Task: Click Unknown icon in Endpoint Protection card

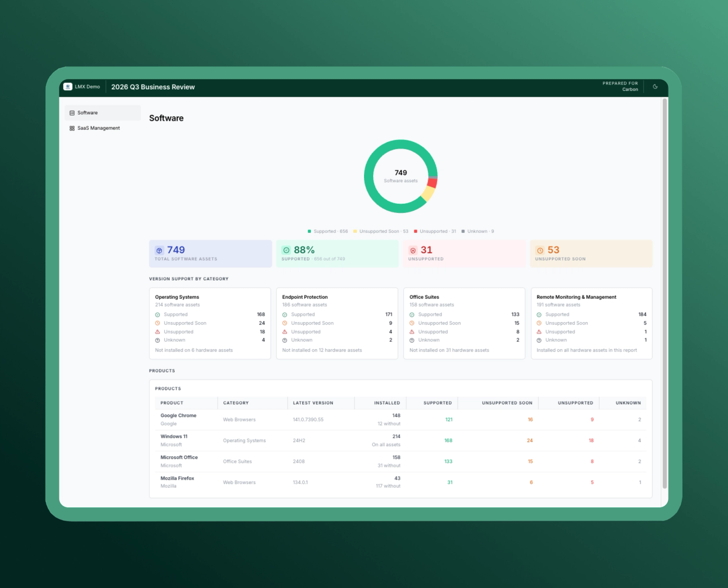Action: (285, 340)
